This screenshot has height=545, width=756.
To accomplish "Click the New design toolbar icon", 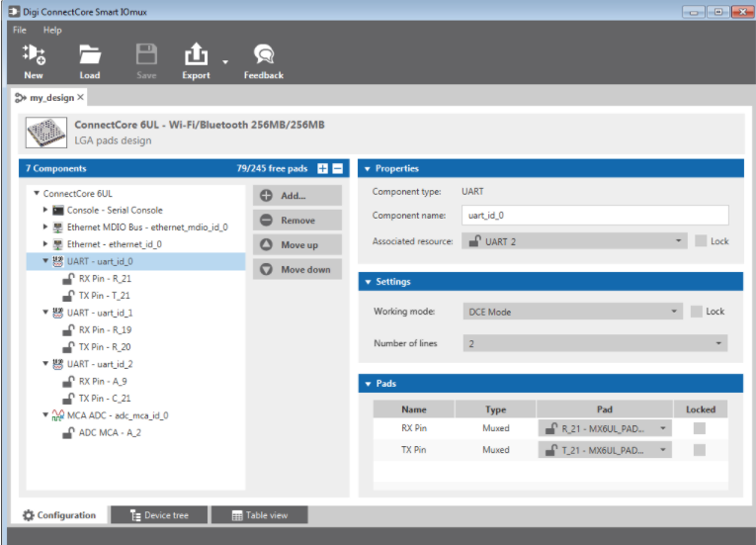I will [34, 54].
